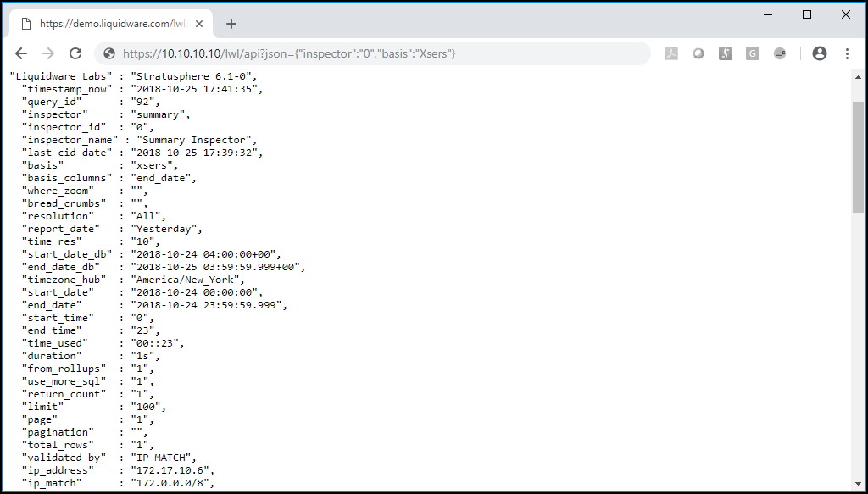The width and height of the screenshot is (868, 494).
Task: Click the browser back arrow
Action: tap(21, 53)
